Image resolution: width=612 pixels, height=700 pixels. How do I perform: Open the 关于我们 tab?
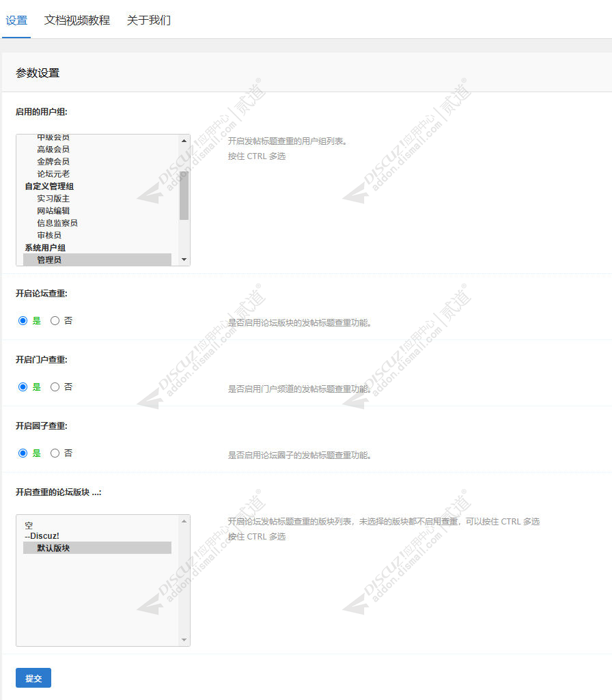click(149, 20)
